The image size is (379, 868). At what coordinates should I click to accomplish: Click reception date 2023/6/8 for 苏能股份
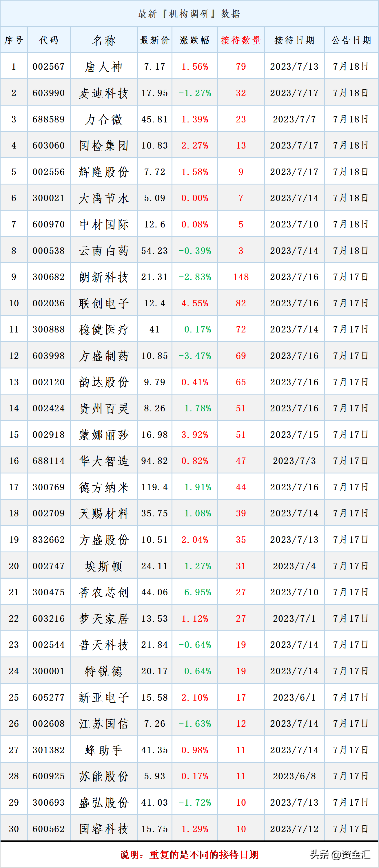[294, 776]
